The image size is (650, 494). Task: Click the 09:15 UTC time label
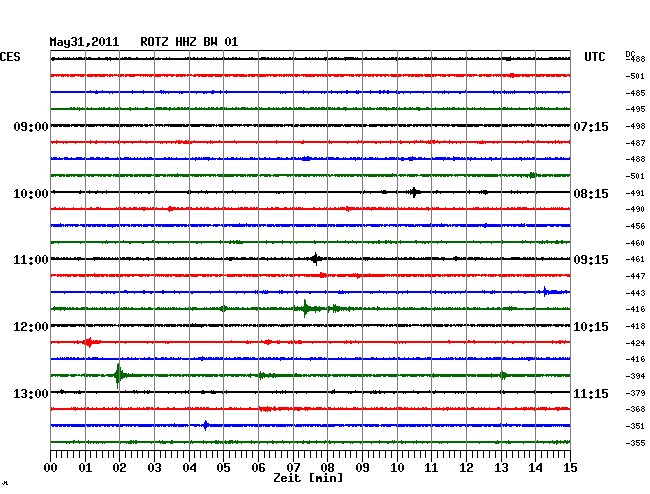pyautogui.click(x=591, y=260)
